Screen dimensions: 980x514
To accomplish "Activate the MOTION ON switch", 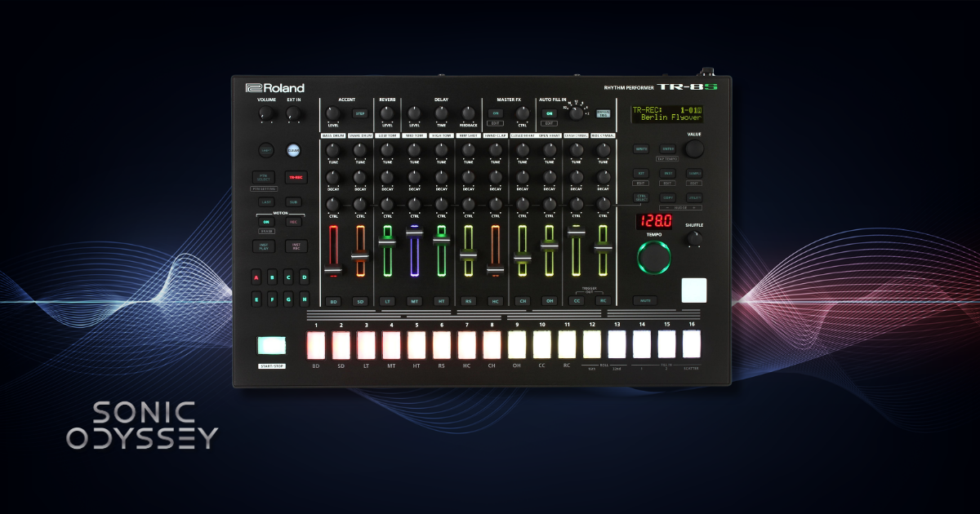I will [x=265, y=221].
